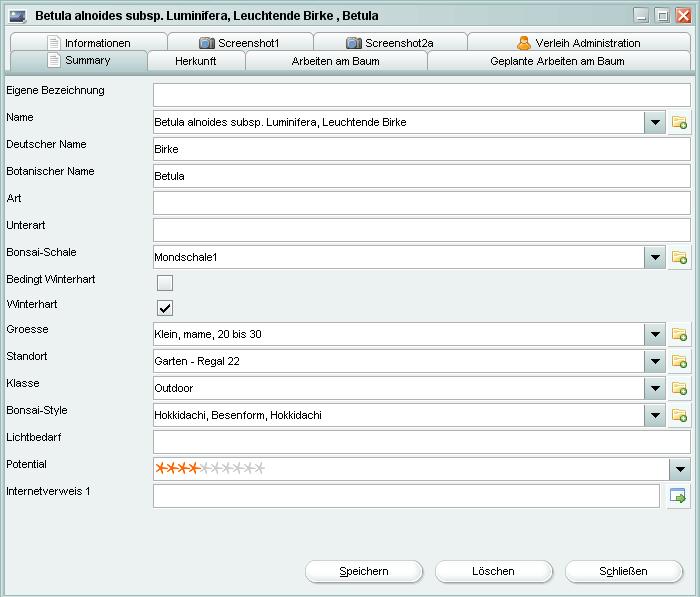Open the Groesse dropdown arrow
This screenshot has width=700, height=597.
[x=655, y=334]
